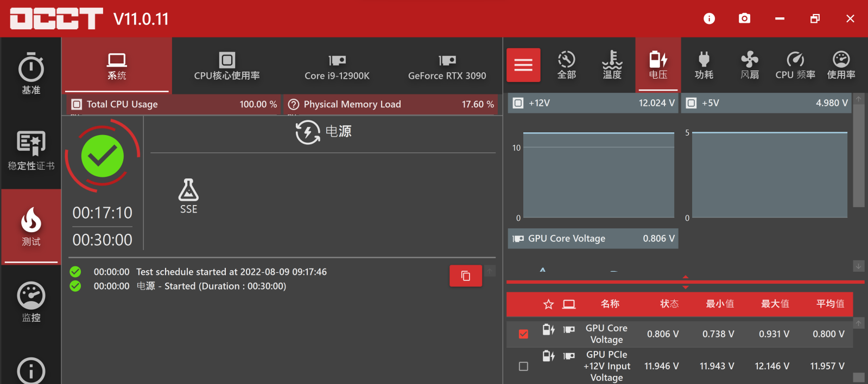Check the GPU PCIe +12V Input Voltage checkbox

523,367
